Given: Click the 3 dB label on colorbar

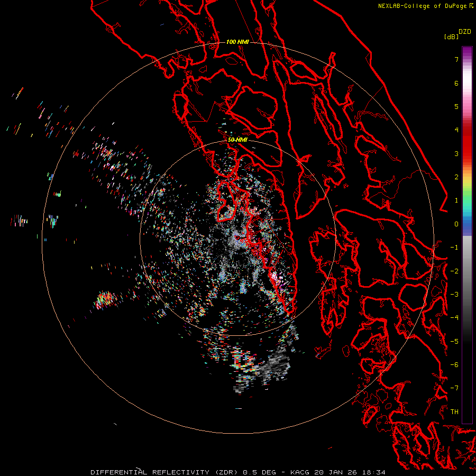Looking at the screenshot, I should pos(456,153).
